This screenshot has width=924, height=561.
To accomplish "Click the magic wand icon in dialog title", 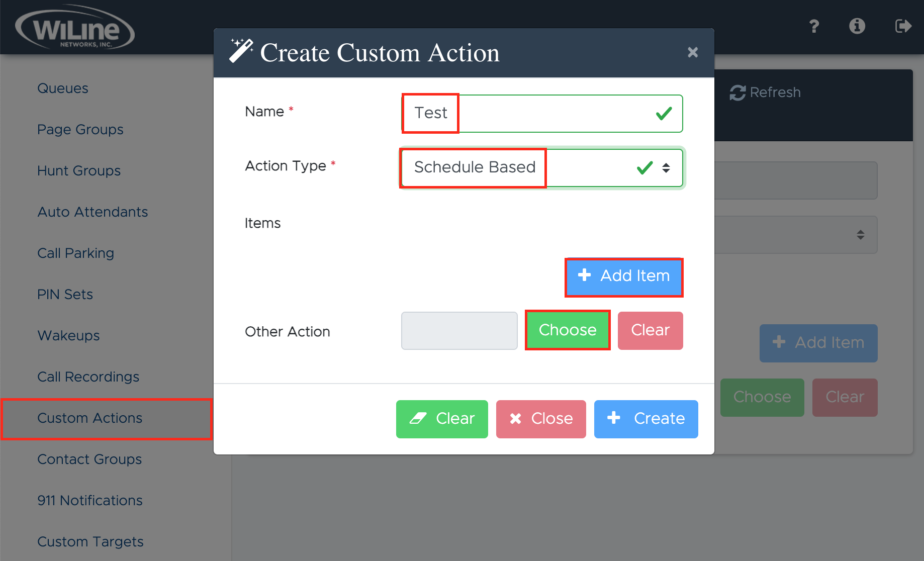I will [241, 51].
